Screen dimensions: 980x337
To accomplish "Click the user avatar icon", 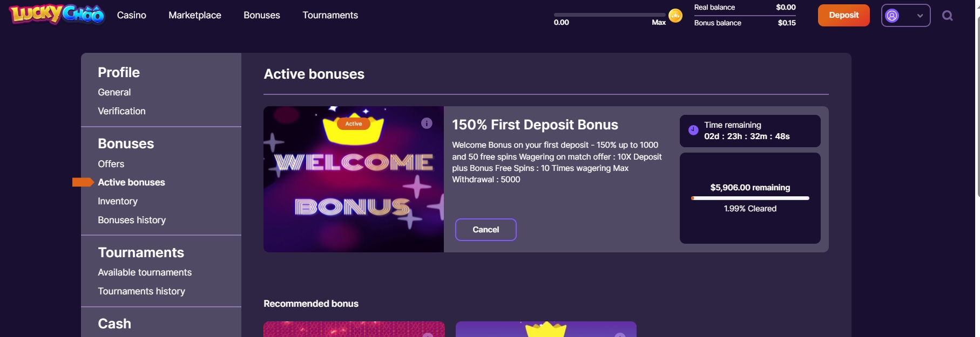I will (x=892, y=16).
